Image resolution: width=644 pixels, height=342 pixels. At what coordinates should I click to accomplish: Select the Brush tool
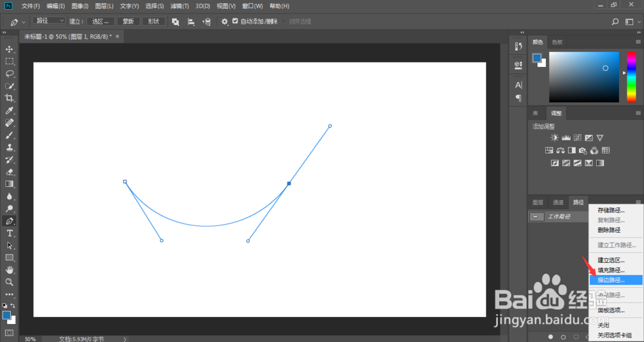click(x=10, y=135)
